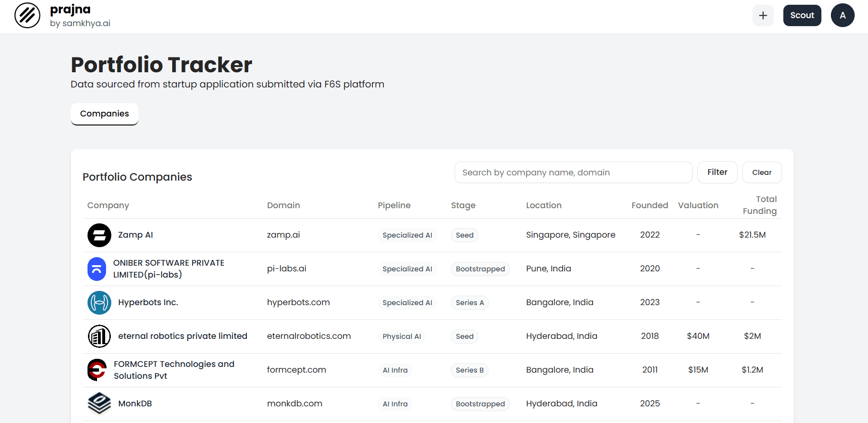Click the plus icon in header

pyautogui.click(x=763, y=15)
